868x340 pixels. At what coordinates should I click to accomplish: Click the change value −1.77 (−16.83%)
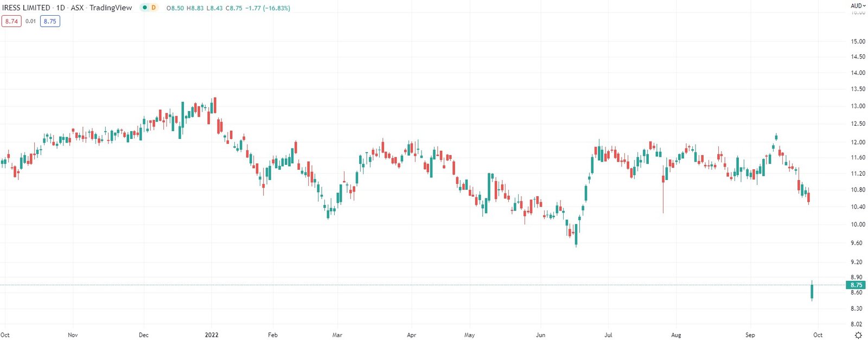pyautogui.click(x=267, y=8)
